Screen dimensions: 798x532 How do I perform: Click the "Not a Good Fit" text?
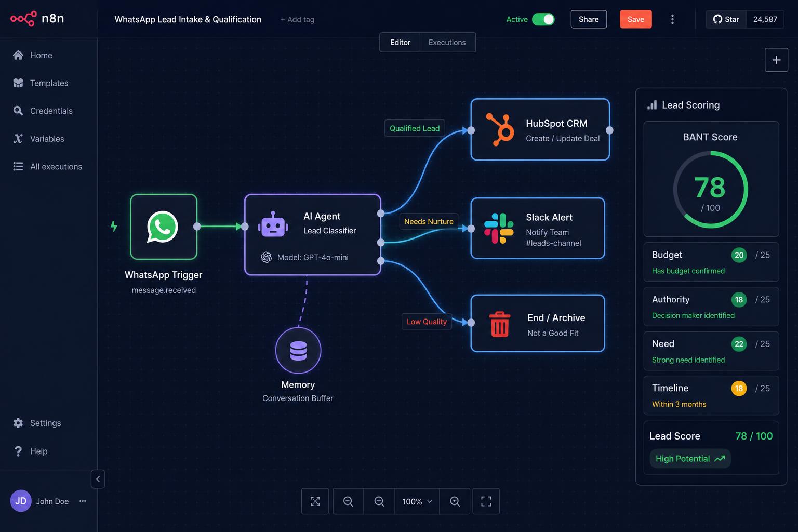[x=553, y=333]
